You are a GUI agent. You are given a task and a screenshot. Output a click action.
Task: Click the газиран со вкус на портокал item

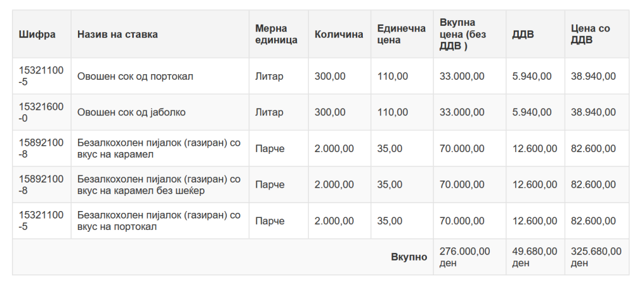(158, 221)
